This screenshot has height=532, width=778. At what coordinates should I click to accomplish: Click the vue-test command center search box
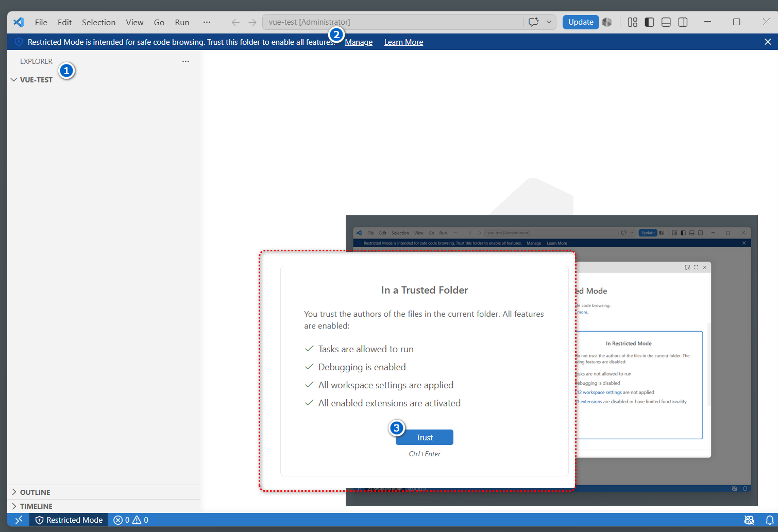pos(393,22)
